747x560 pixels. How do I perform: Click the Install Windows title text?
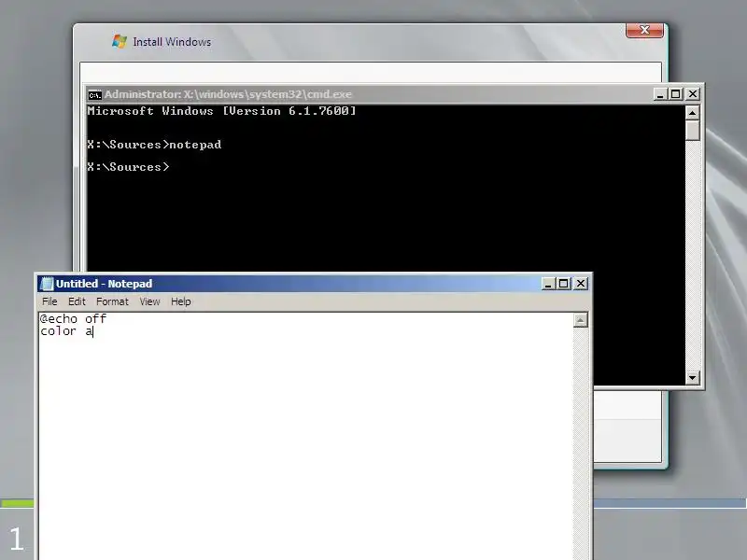click(x=172, y=42)
